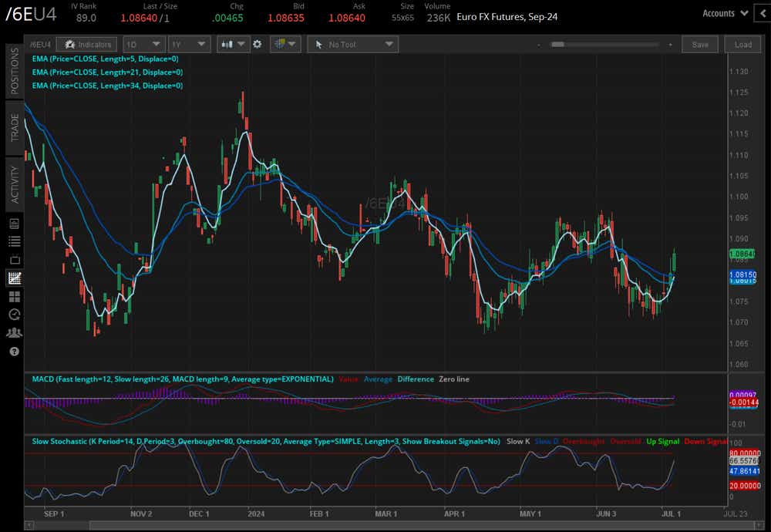Image resolution: width=771 pixels, height=532 pixels.
Task: Open the watchlist icon in left sidebar
Action: pyautogui.click(x=14, y=241)
